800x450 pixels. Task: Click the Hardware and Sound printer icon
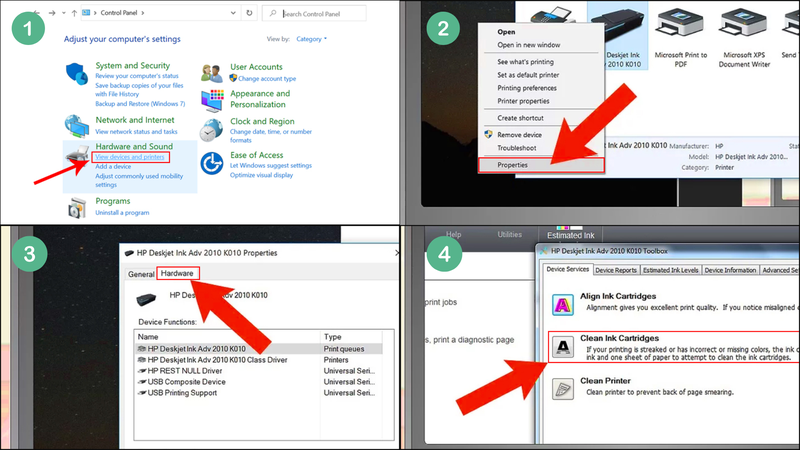pos(78,155)
